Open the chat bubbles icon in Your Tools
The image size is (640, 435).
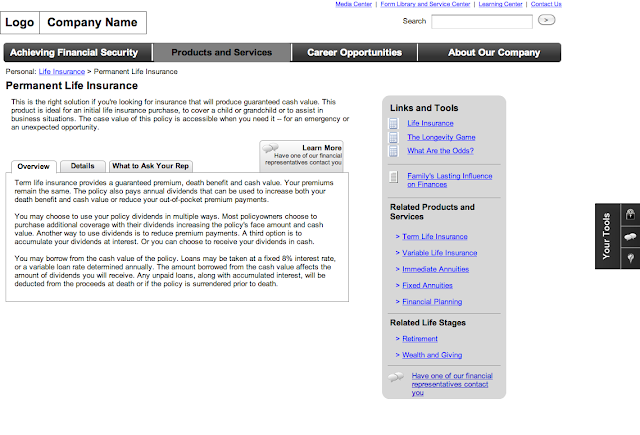(630, 236)
